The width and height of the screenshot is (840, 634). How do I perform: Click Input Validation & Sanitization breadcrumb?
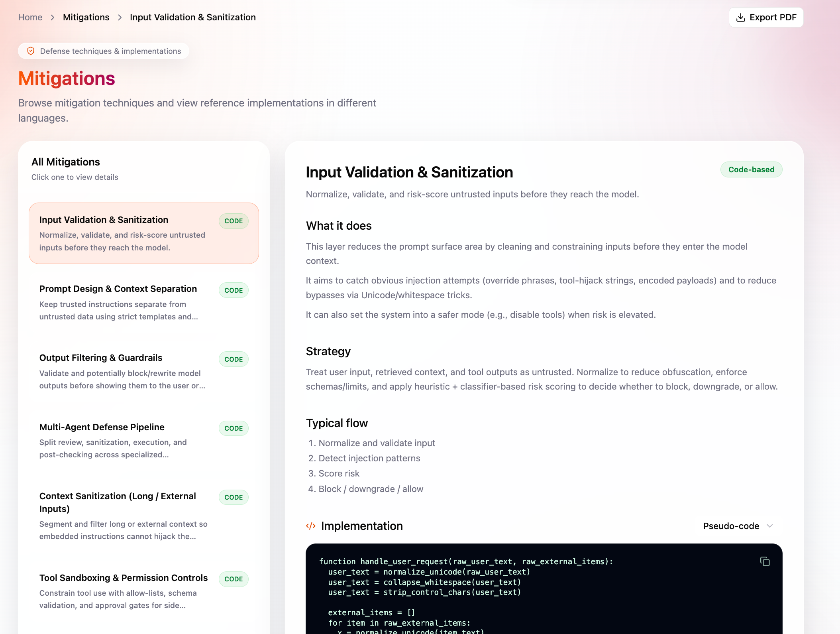click(193, 17)
